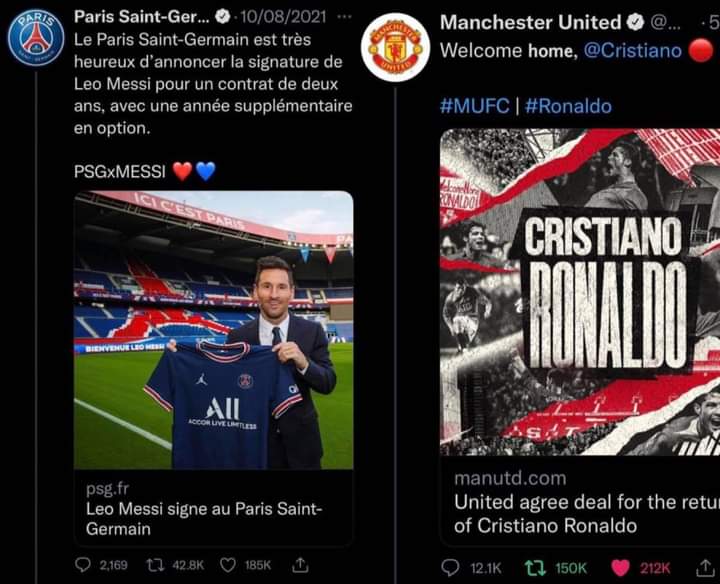Viewport: 720px width, 584px height.
Task: Open the #MUFC hashtag
Action: click(x=474, y=106)
